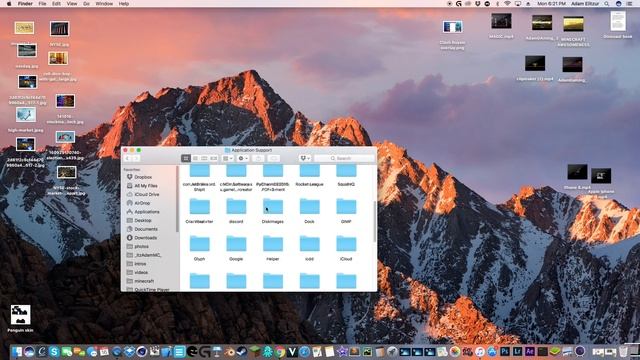Image resolution: width=640 pixels, height=360 pixels.
Task: Open the View menu
Action: tap(72, 4)
